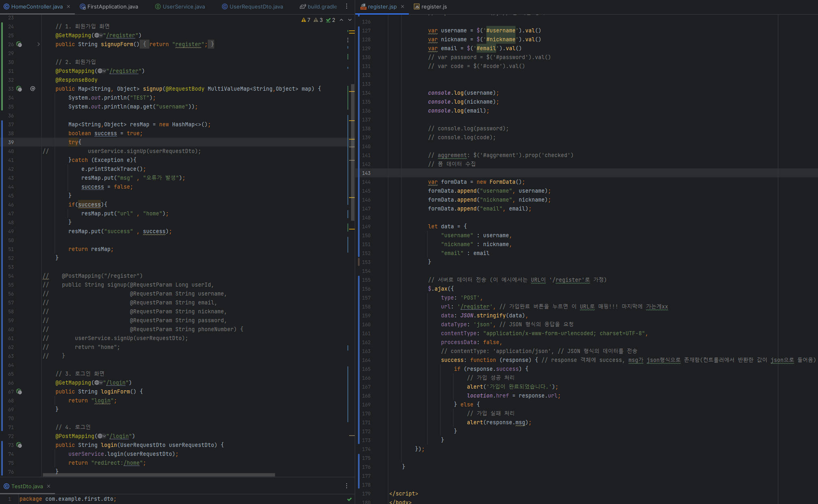Click the /home link in redirect string
This screenshot has height=504, width=818.
pos(132,463)
